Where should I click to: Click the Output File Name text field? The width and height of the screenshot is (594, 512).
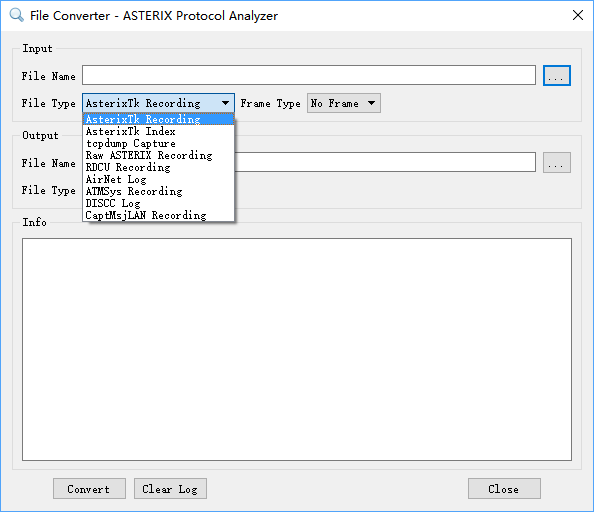385,162
